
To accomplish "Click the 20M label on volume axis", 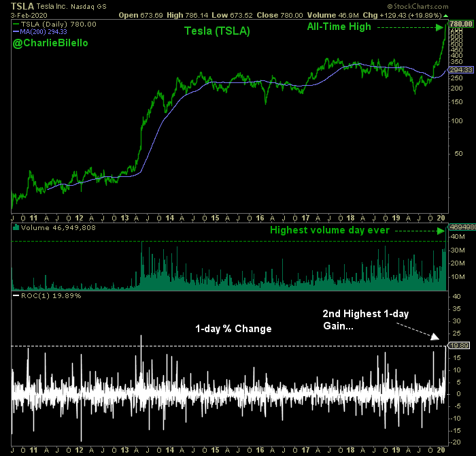I will [x=458, y=263].
